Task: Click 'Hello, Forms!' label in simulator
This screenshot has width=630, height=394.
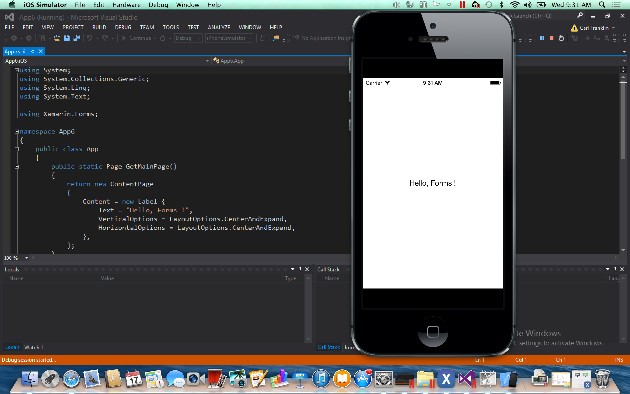Action: [x=432, y=183]
